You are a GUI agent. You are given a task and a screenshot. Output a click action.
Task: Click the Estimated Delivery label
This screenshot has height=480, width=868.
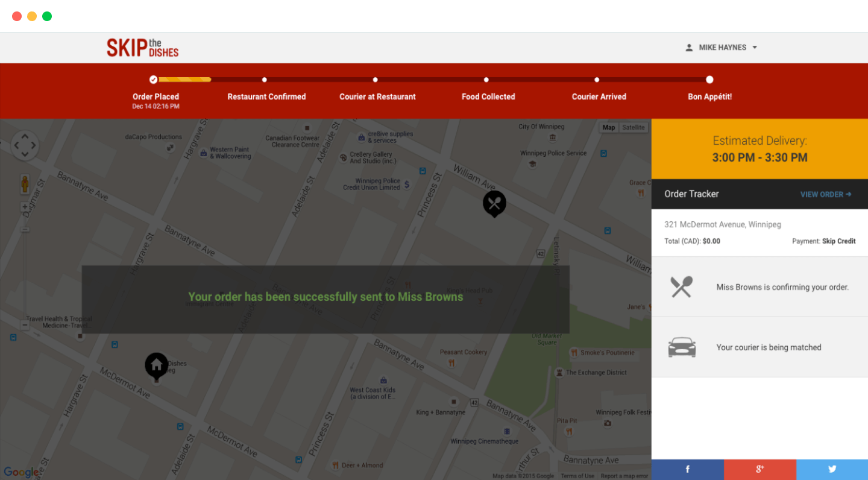tap(759, 141)
